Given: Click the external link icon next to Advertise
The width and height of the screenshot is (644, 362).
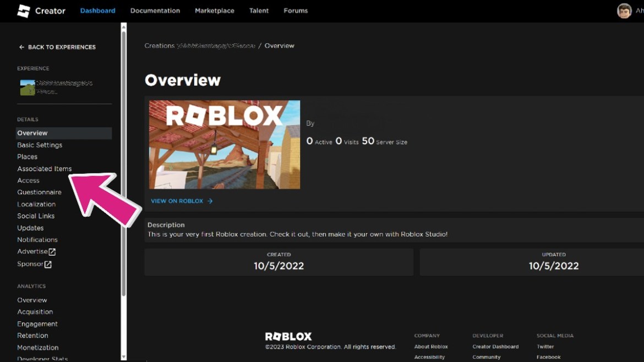Looking at the screenshot, I should 52,252.
